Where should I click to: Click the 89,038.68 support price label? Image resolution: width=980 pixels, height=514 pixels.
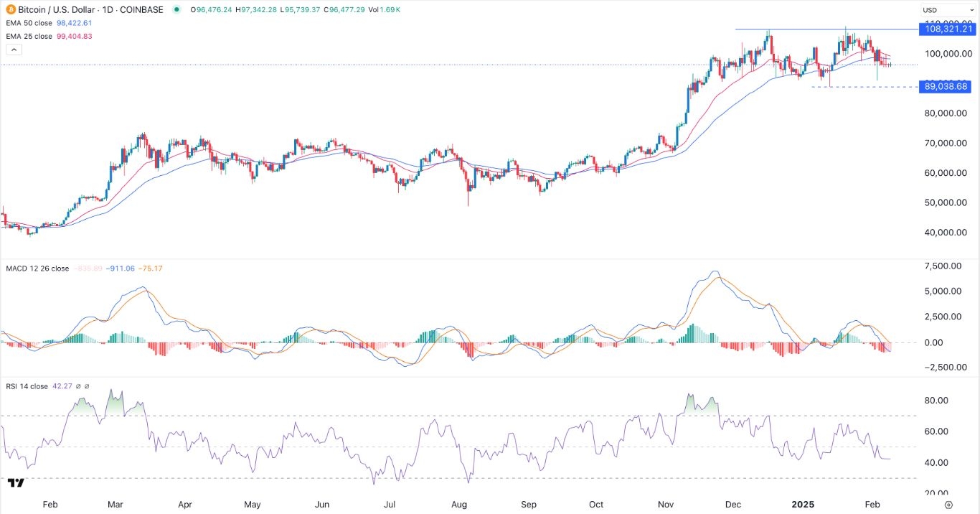[946, 87]
